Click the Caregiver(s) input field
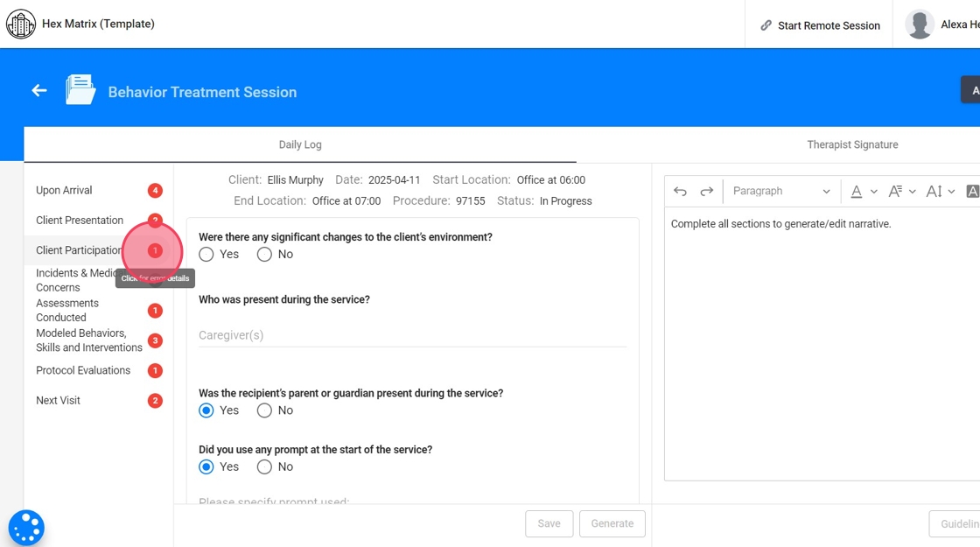 pos(412,335)
